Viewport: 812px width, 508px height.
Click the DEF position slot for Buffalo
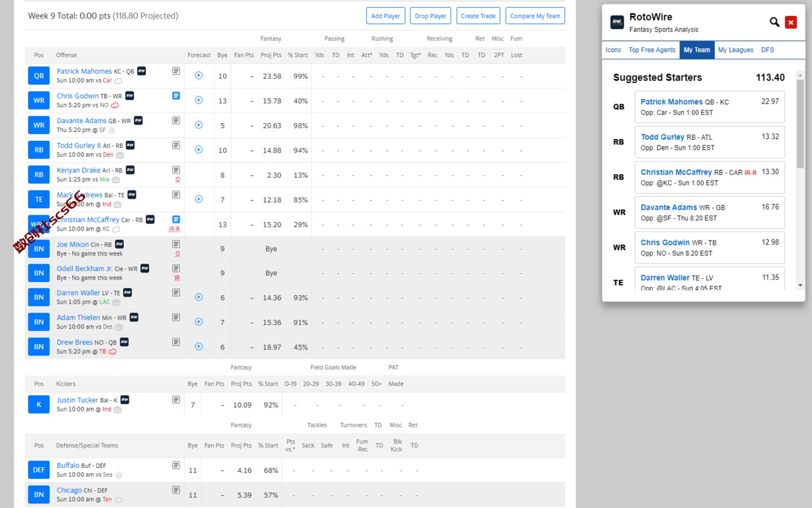click(x=39, y=470)
